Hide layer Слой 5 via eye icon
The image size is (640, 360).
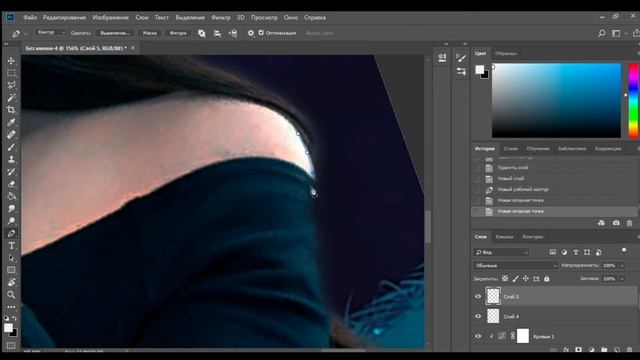pyautogui.click(x=478, y=297)
